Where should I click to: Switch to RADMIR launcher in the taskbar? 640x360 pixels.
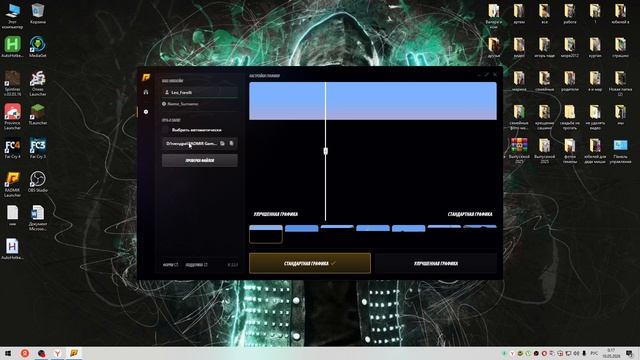point(74,353)
